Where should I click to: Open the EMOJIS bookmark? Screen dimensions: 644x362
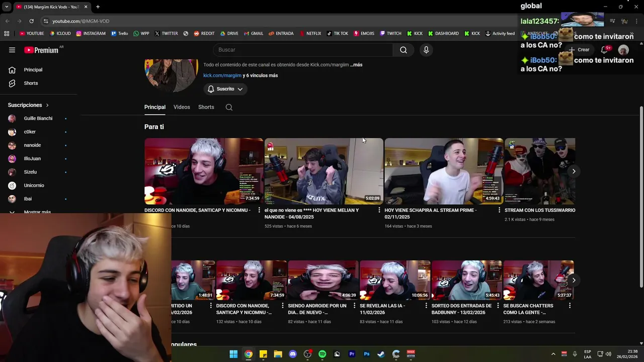click(364, 34)
